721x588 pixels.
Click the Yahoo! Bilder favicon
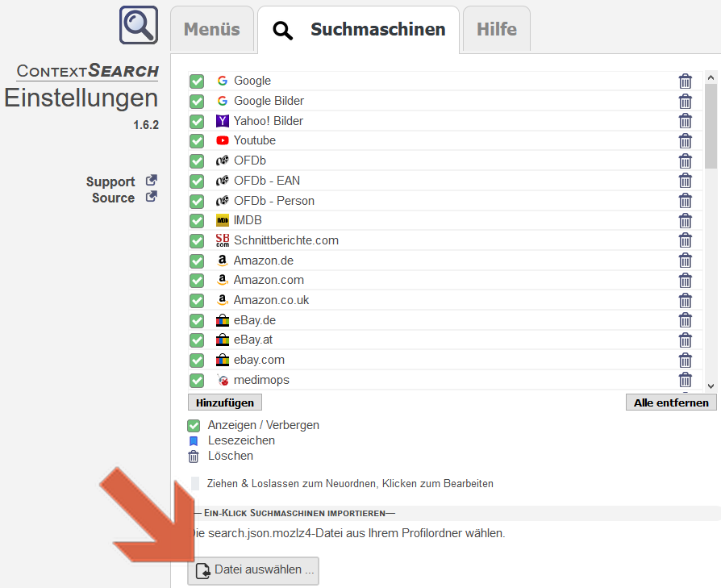point(223,121)
